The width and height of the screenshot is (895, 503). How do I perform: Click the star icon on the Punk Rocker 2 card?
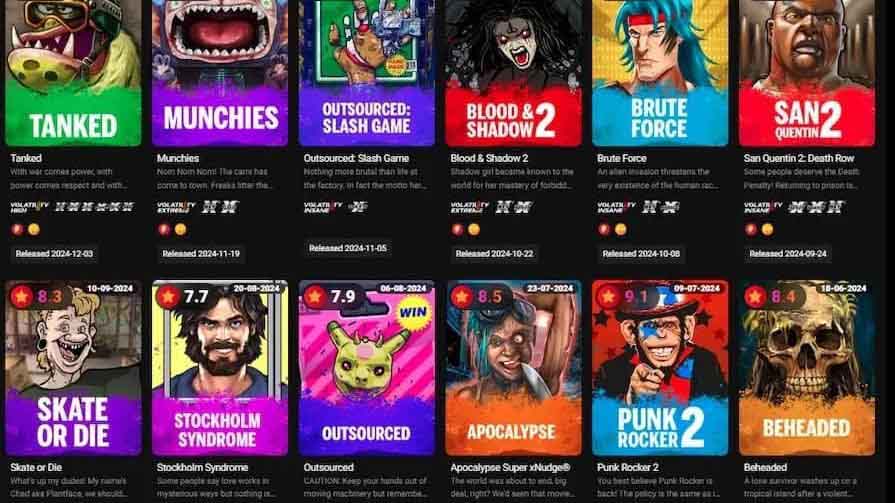608,296
